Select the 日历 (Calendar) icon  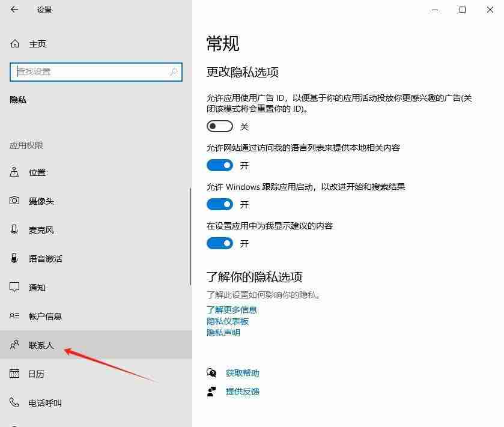tap(14, 374)
